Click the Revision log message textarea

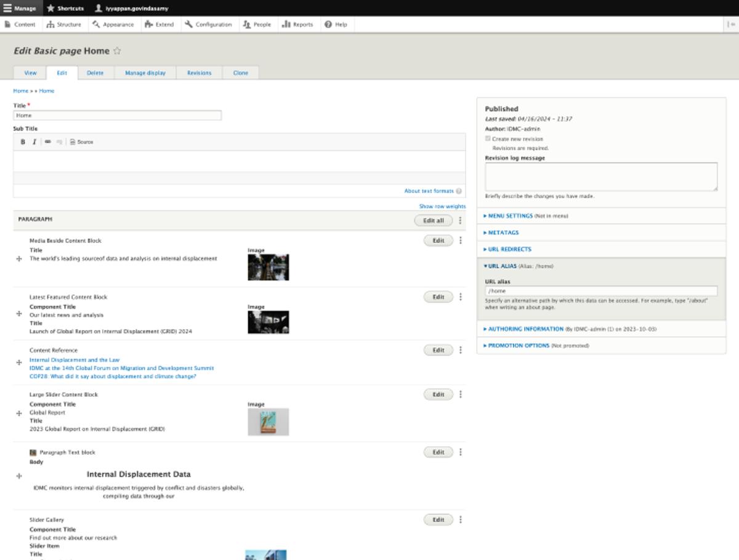pyautogui.click(x=601, y=177)
